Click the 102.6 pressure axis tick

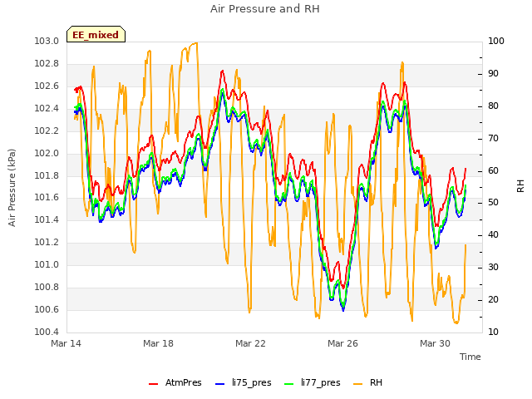[47, 86]
